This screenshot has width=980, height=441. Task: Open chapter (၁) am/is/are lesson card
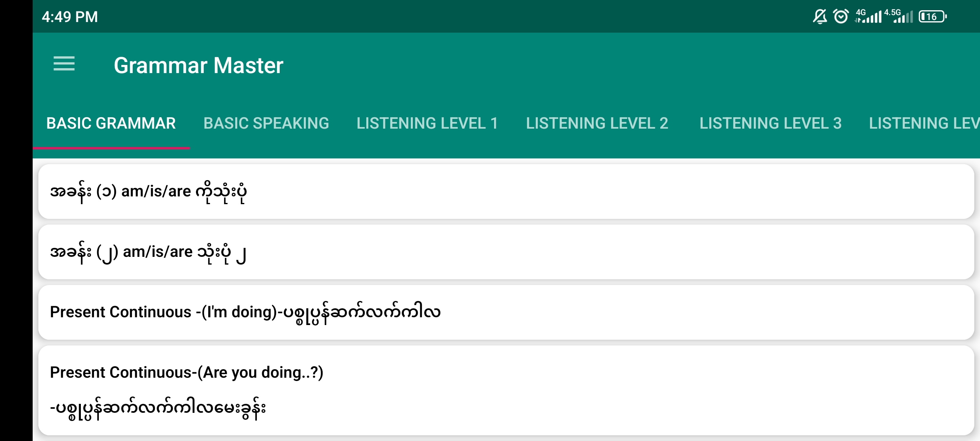click(x=506, y=192)
